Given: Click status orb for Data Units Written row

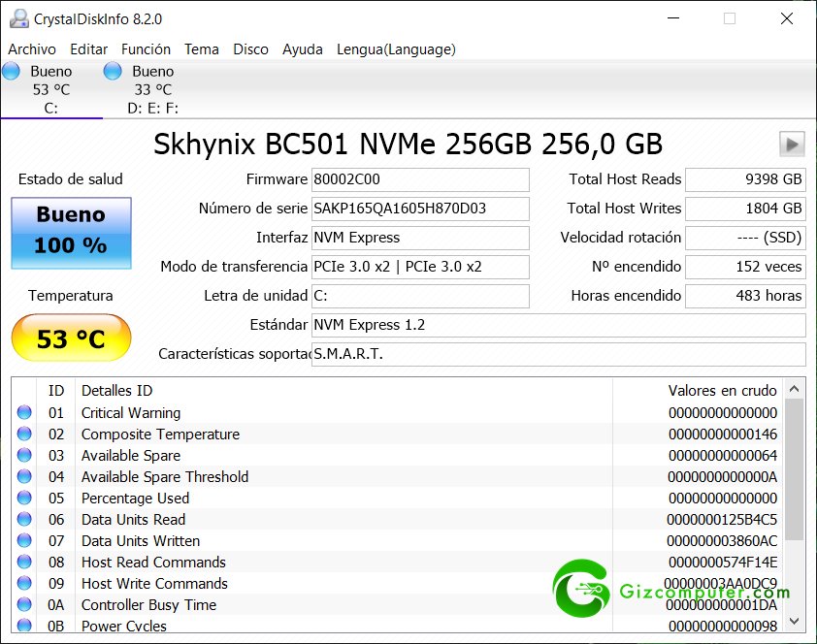Looking at the screenshot, I should click(24, 540).
